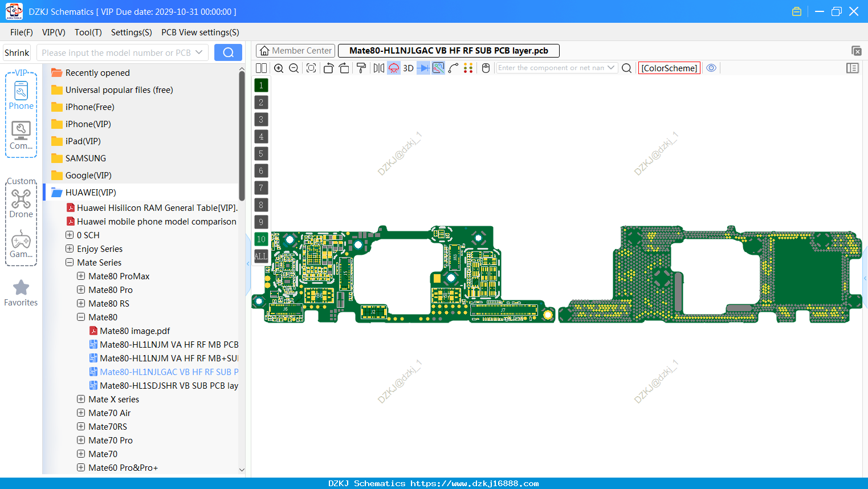This screenshot has width=868, height=489.
Task: Click the VIP briefcase icon in title bar
Action: pyautogui.click(x=797, y=11)
